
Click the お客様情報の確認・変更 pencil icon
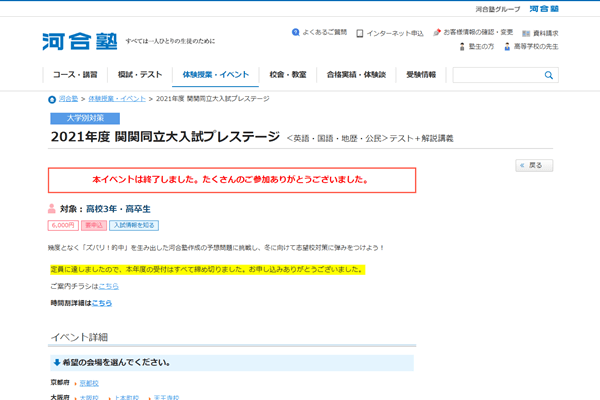437,33
